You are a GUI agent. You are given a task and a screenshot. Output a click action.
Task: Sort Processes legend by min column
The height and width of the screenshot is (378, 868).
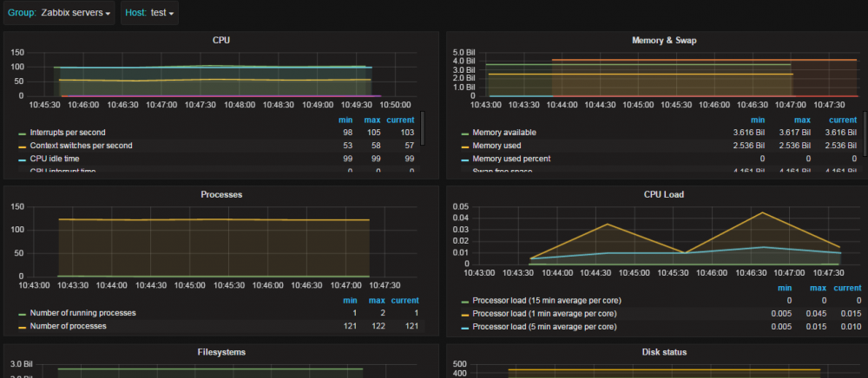tap(350, 301)
